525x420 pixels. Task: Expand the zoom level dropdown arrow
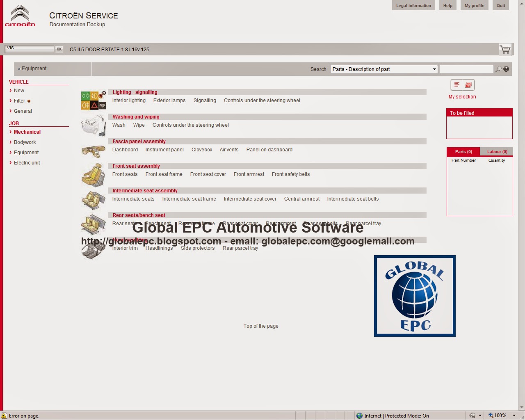pos(514,415)
